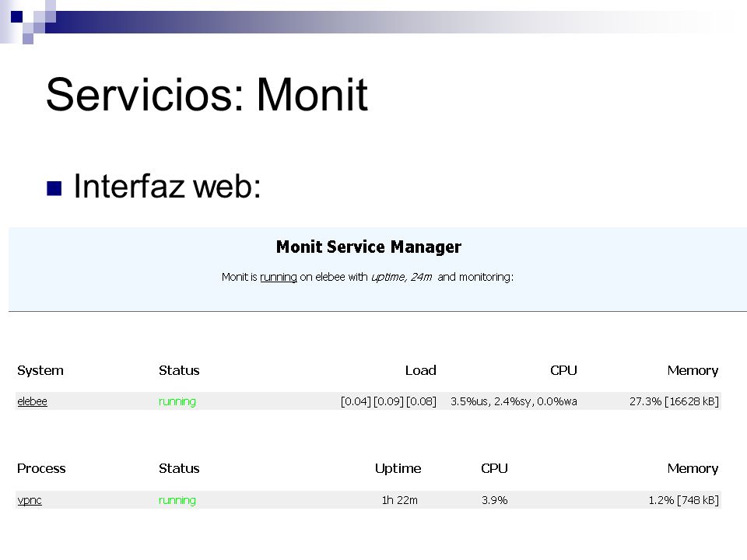Select the green running status for elebee
747x560 pixels.
[x=177, y=401]
